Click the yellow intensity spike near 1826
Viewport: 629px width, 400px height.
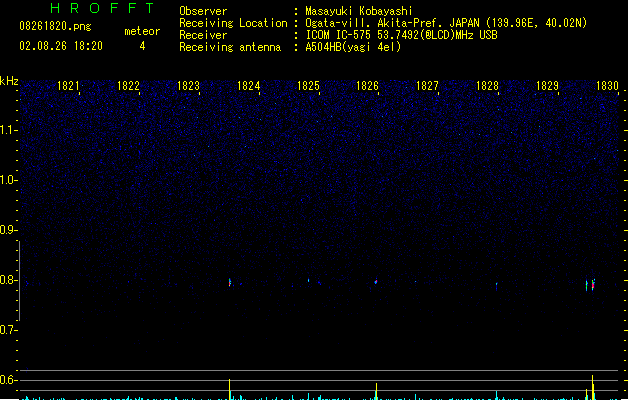376,391
